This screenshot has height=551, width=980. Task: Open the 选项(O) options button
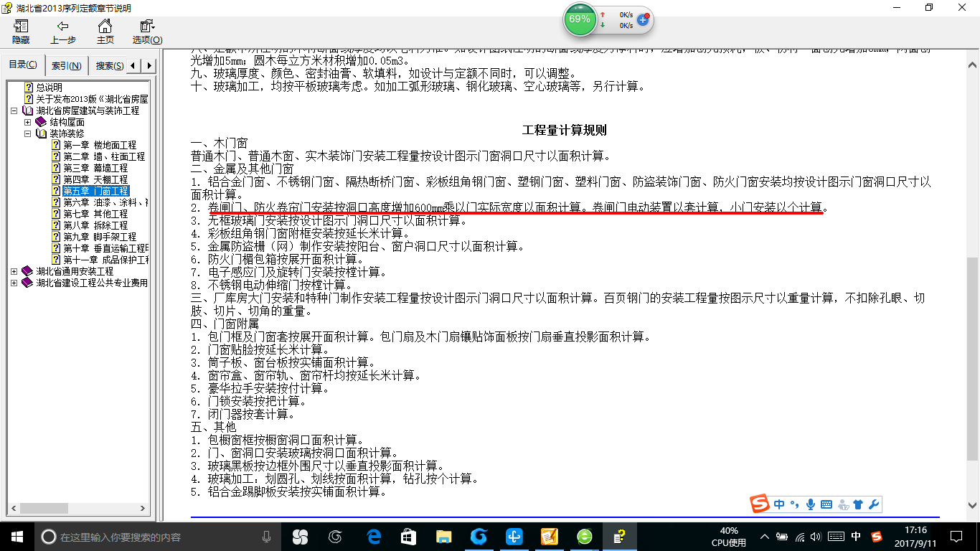pos(147,32)
